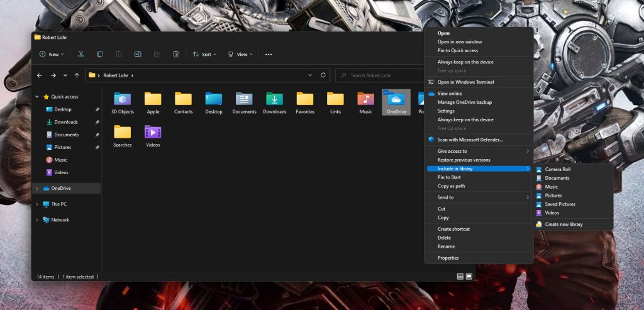Image resolution: width=644 pixels, height=310 pixels.
Task: Expand the Network tree node
Action: [x=37, y=220]
